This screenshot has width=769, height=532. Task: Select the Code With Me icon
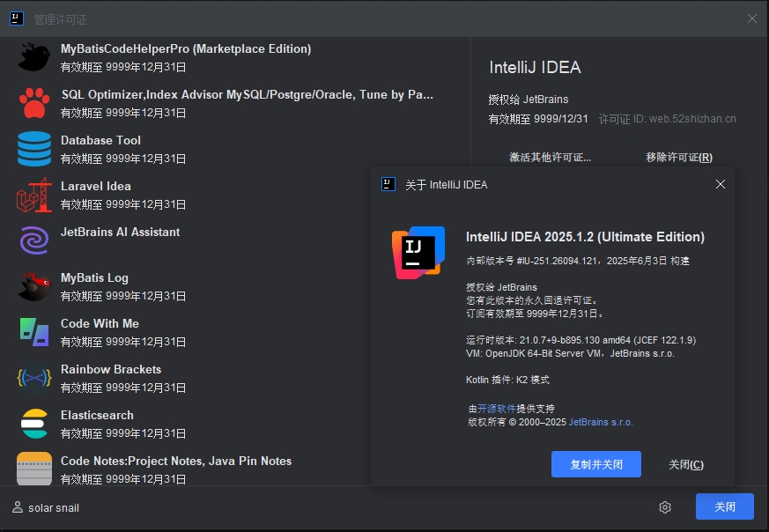pyautogui.click(x=33, y=332)
